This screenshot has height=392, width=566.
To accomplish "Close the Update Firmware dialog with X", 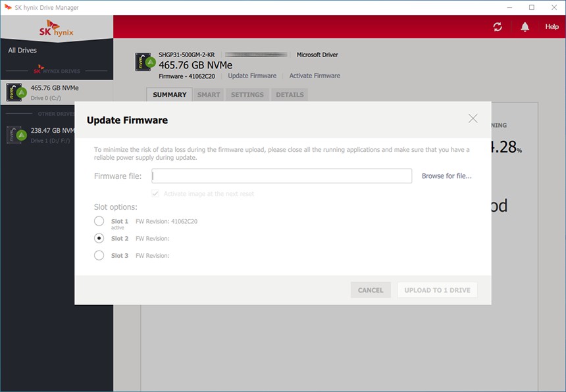I will click(x=473, y=118).
